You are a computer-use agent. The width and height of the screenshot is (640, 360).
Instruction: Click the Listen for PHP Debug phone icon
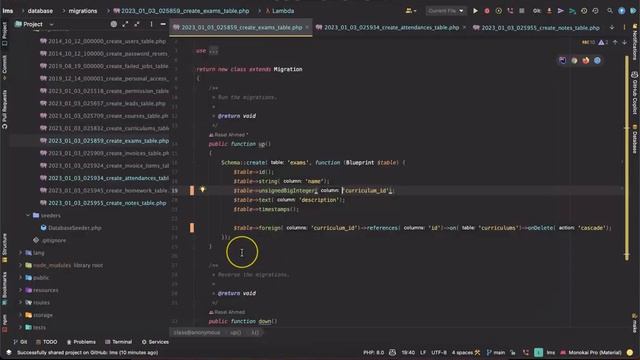coord(510,11)
